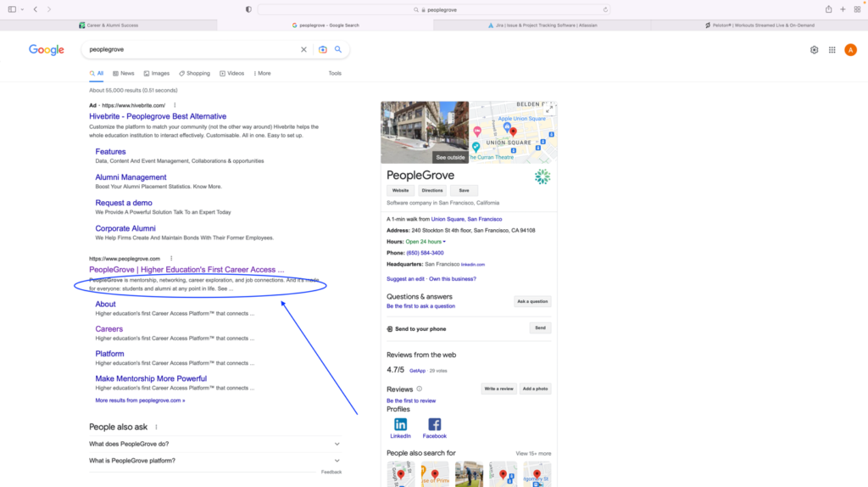868x487 pixels.
Task: Open Make Mentorship More Powerful link
Action: point(151,378)
